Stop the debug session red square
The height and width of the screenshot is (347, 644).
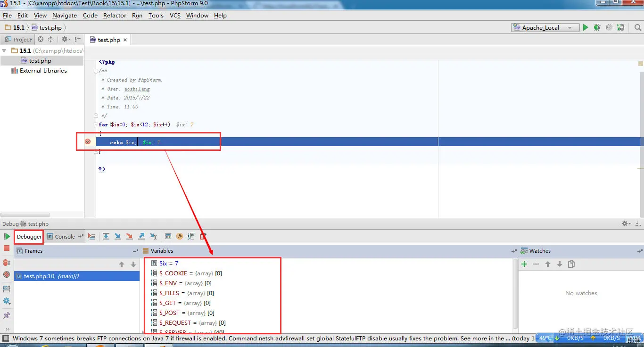point(7,248)
